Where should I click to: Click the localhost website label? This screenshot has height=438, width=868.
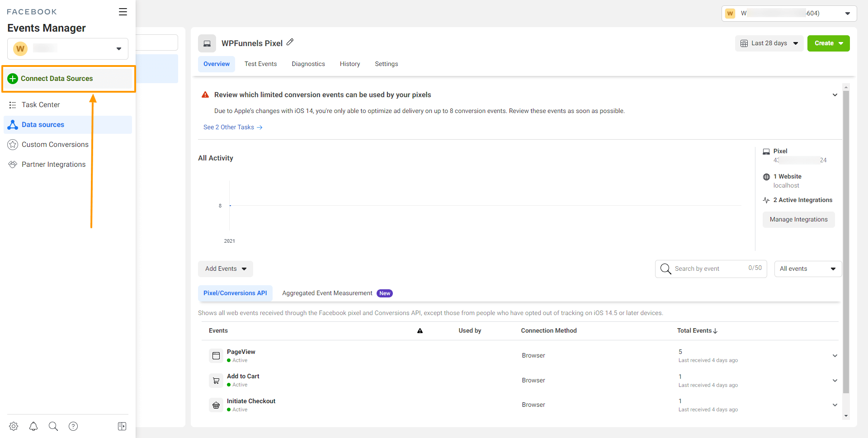(786, 186)
